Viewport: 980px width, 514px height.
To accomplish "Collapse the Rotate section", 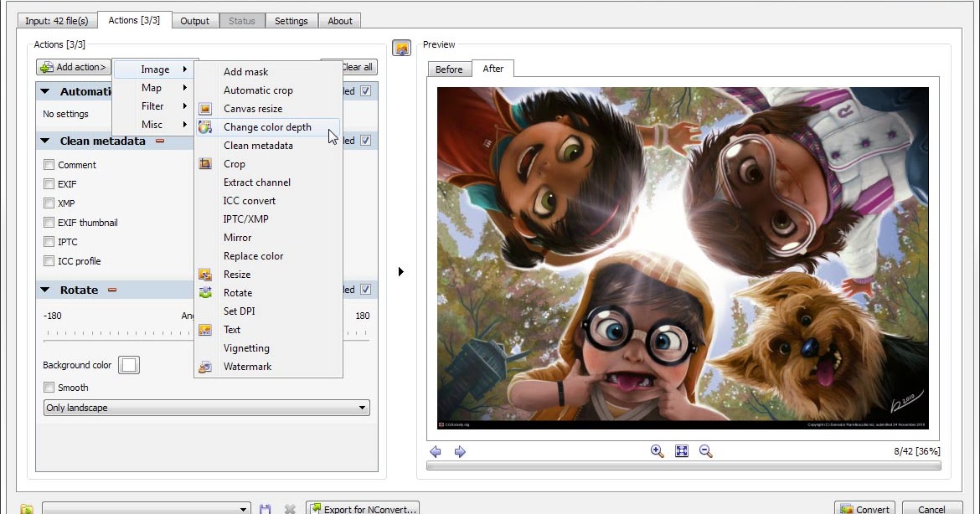I will [x=45, y=290].
